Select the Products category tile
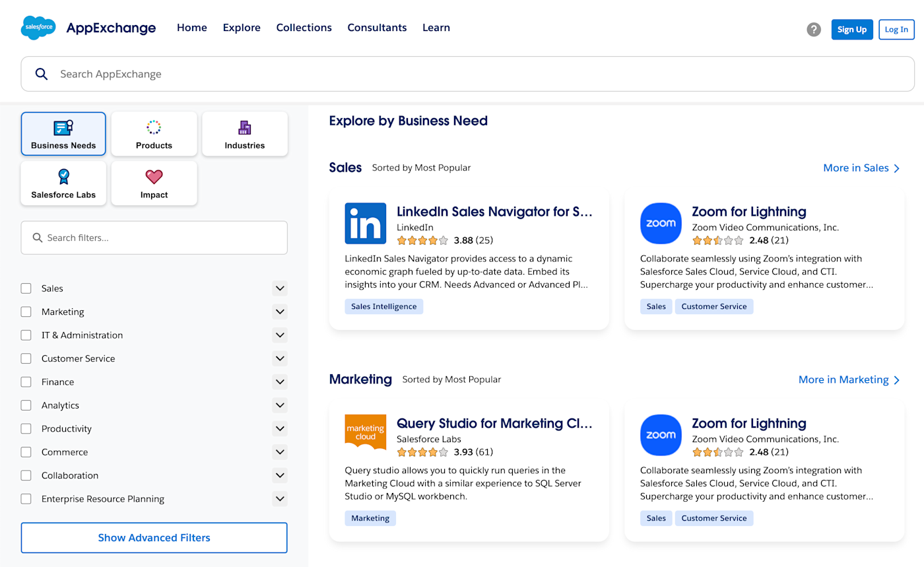Viewport: 924px width, 567px height. (x=154, y=134)
